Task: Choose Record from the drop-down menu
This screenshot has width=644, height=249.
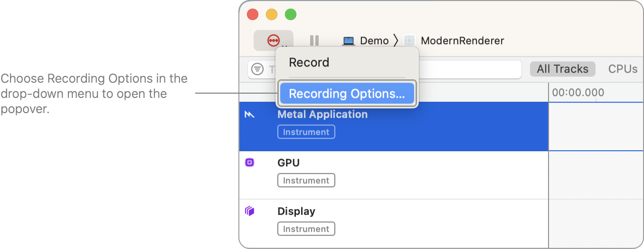Action: point(309,63)
